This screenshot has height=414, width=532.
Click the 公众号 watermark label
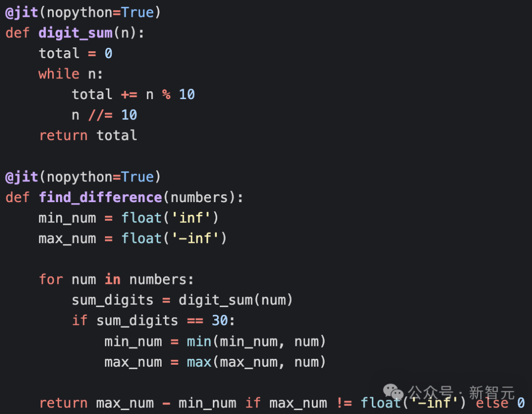pos(432,393)
